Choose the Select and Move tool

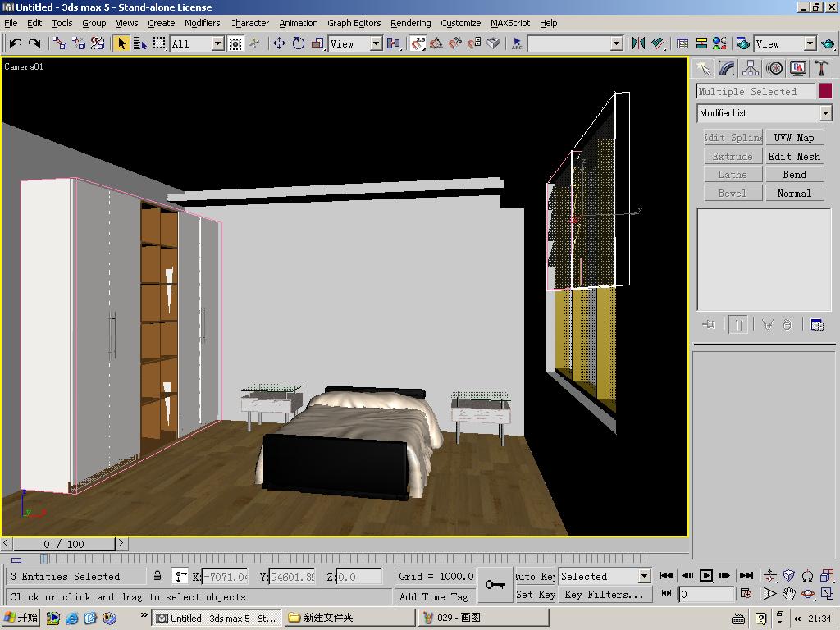[x=279, y=43]
